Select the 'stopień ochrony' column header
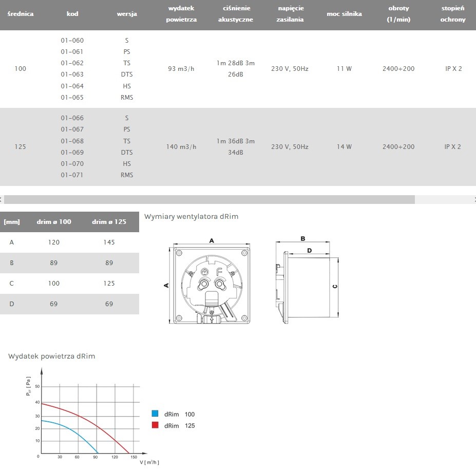476x469 pixels. pyautogui.click(x=453, y=14)
